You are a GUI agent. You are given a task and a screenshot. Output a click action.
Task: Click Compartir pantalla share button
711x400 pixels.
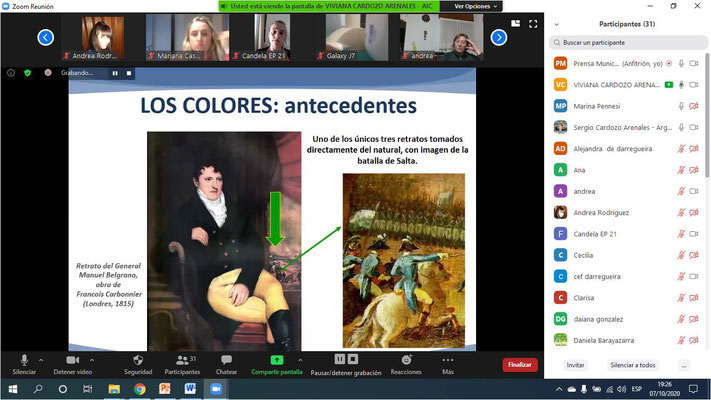[277, 365]
